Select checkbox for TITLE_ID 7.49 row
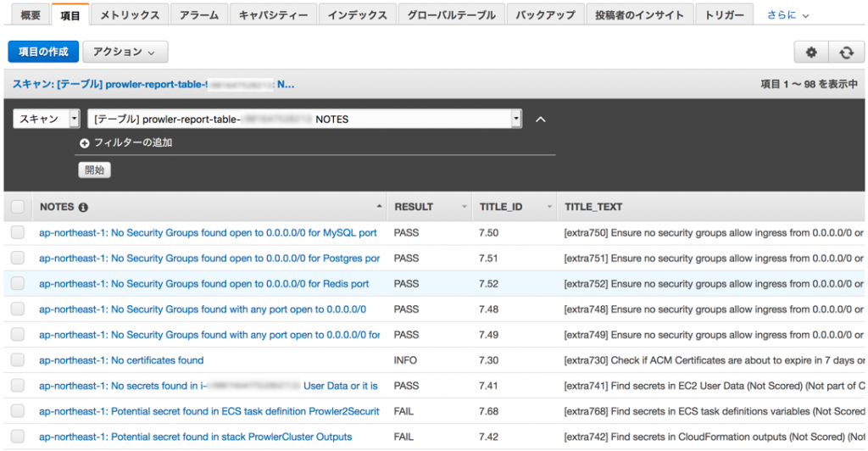868x451 pixels. [18, 334]
